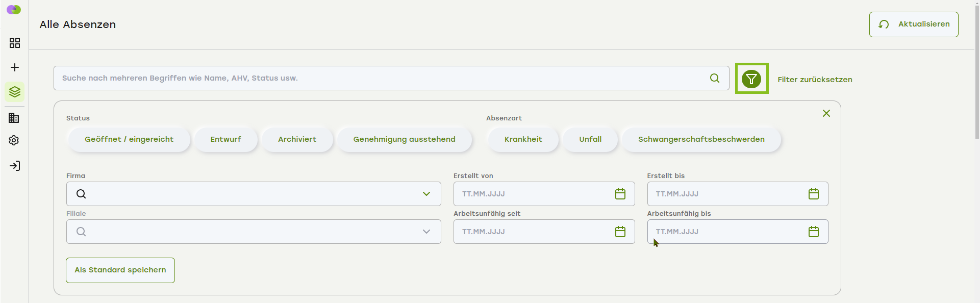Toggle the Genehmigung ausstehend status chip
Viewport: 980px width, 303px height.
(x=404, y=139)
